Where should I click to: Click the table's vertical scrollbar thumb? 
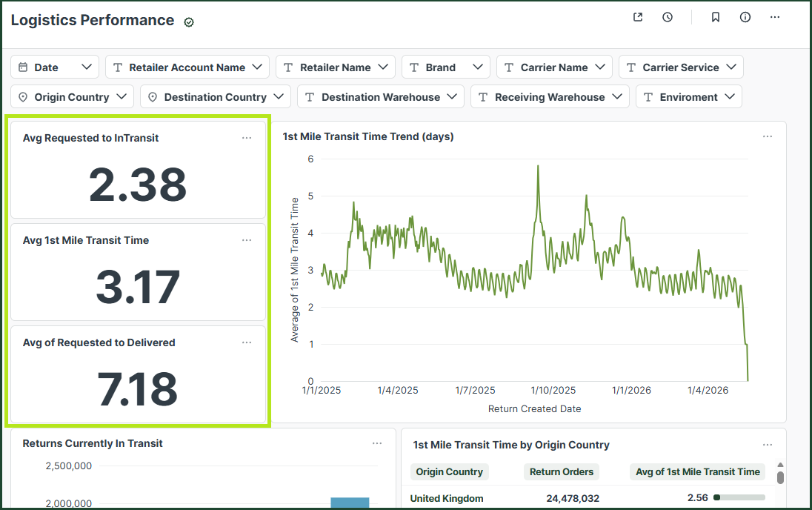780,477
